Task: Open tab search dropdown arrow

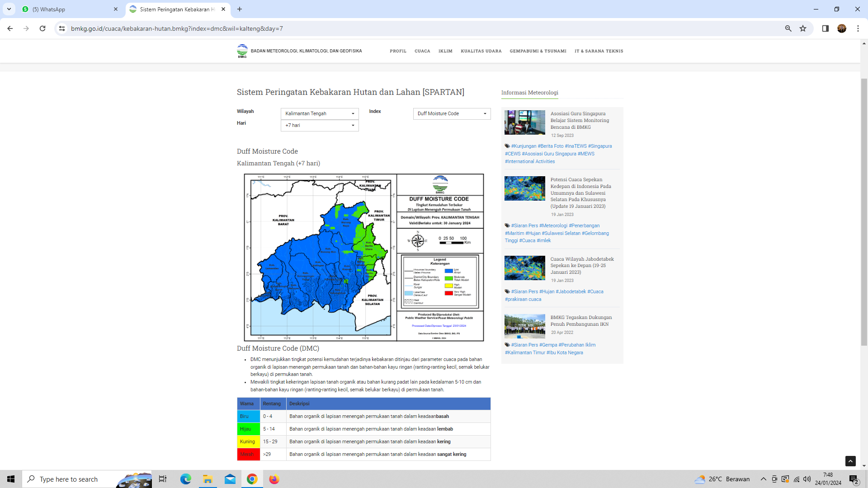Action: point(9,9)
